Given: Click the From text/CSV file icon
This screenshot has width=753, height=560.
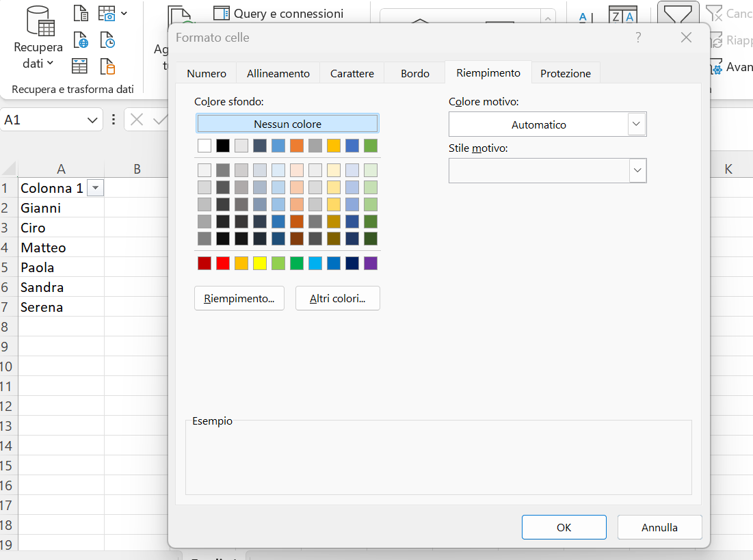Looking at the screenshot, I should [x=81, y=14].
